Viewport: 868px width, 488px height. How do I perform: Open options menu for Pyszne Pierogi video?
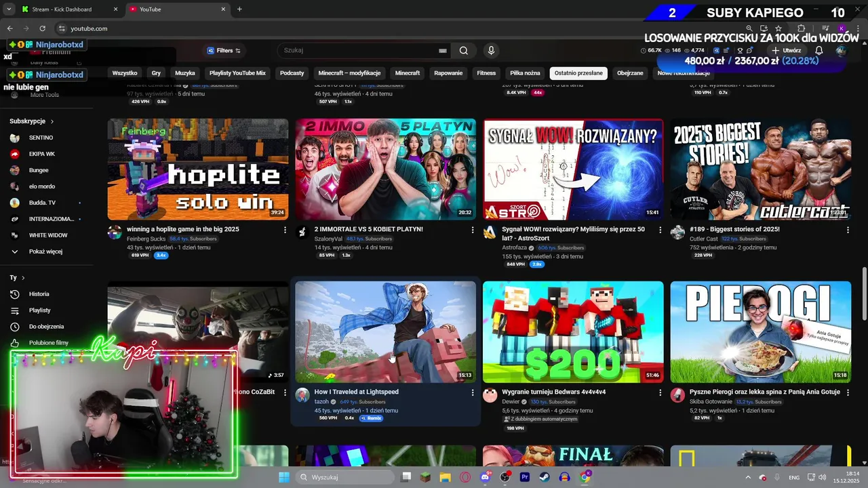coord(848,392)
